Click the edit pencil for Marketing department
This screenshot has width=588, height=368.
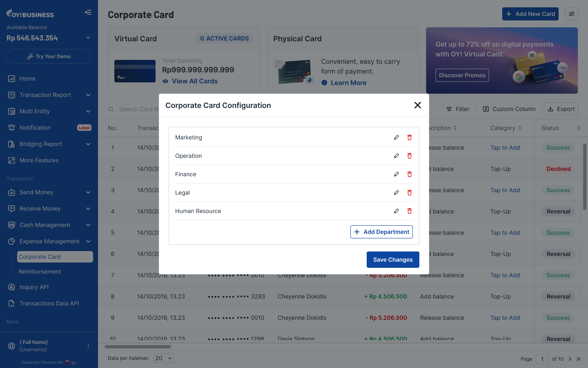[396, 137]
